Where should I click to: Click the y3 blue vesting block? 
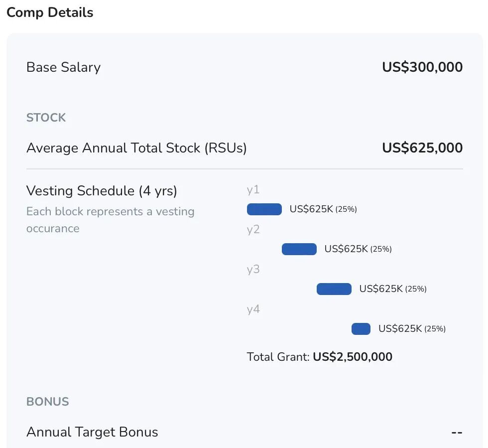point(334,289)
